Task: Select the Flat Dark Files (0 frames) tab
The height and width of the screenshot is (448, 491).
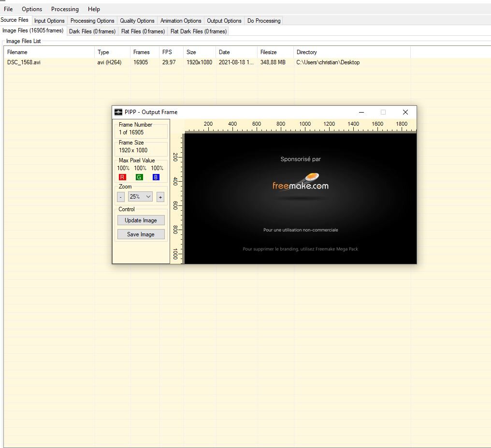Action: [x=198, y=31]
